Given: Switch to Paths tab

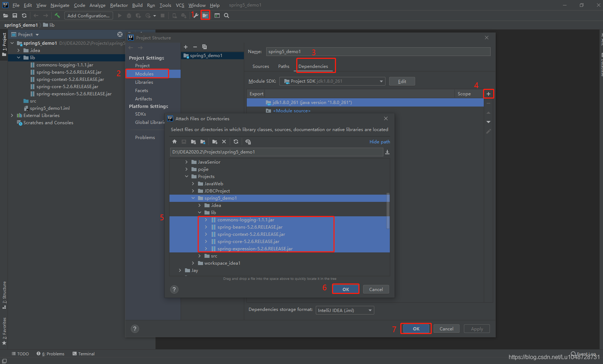Looking at the screenshot, I should point(284,66).
